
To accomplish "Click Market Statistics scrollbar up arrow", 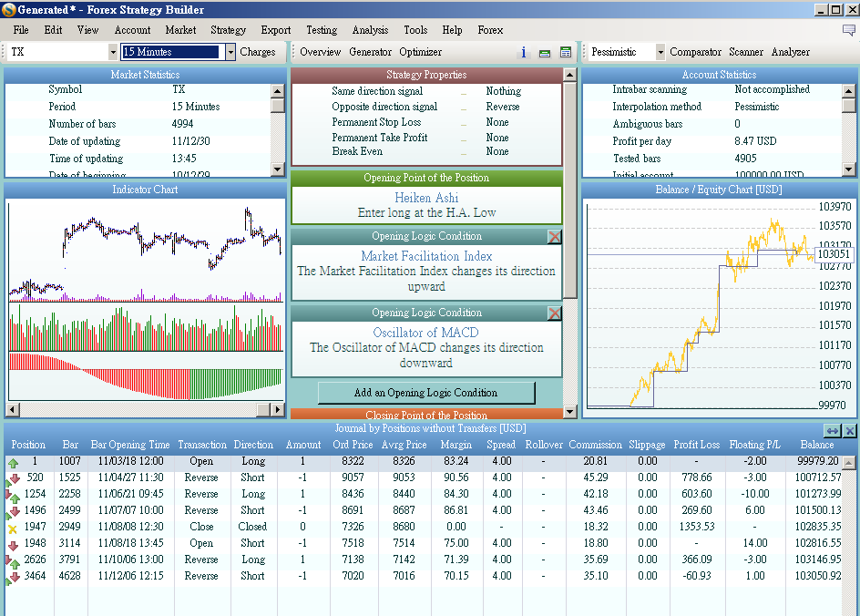I will point(278,91).
